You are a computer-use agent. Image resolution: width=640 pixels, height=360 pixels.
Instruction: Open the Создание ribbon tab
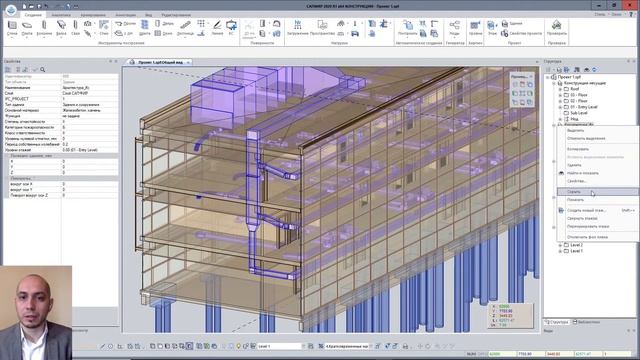pyautogui.click(x=33, y=15)
